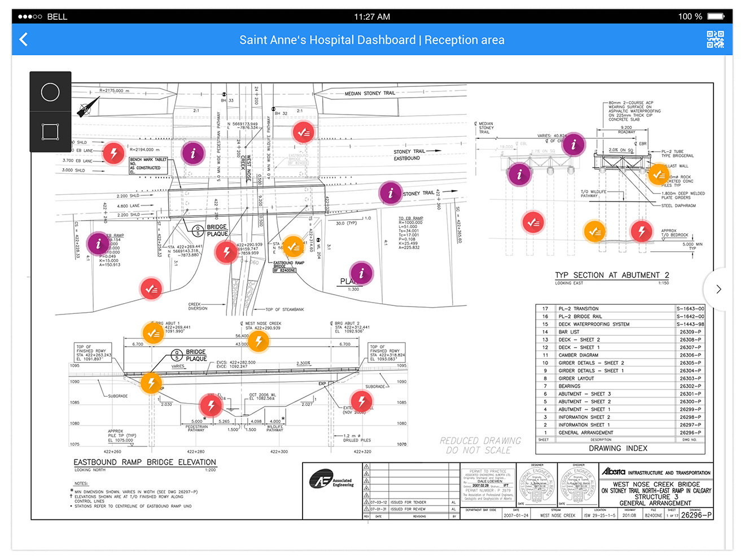Go back with the header arrow
744x560 pixels.
(24, 40)
